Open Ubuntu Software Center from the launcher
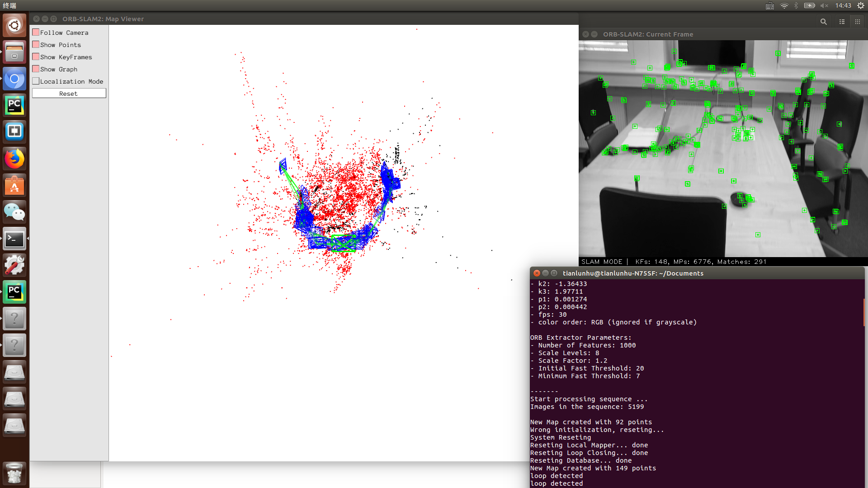This screenshot has width=868, height=488. [x=14, y=185]
